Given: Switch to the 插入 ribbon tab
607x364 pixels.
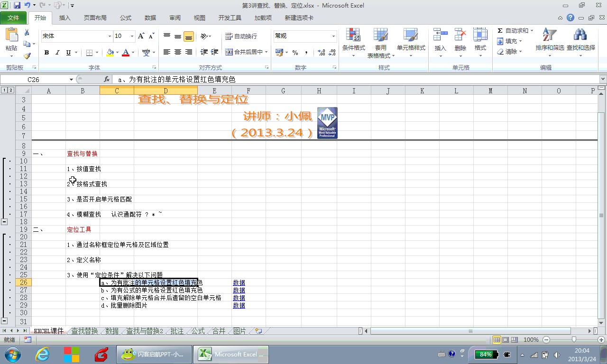Looking at the screenshot, I should 64,18.
